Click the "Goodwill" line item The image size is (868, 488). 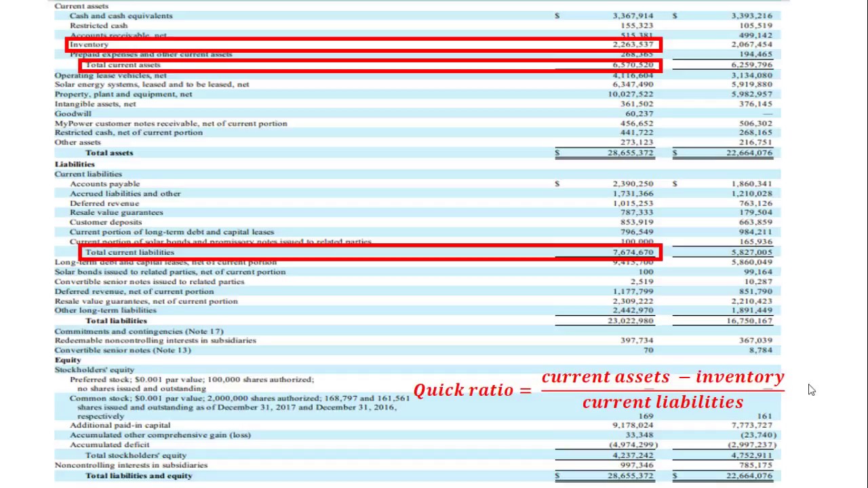tap(73, 114)
